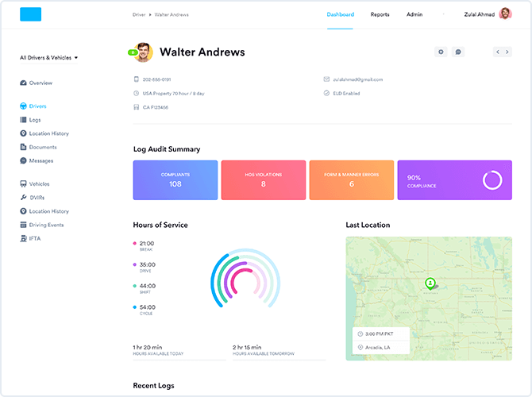532x397 pixels.
Task: Click the Overview speedometer icon in the sidebar
Action: pyautogui.click(x=23, y=83)
